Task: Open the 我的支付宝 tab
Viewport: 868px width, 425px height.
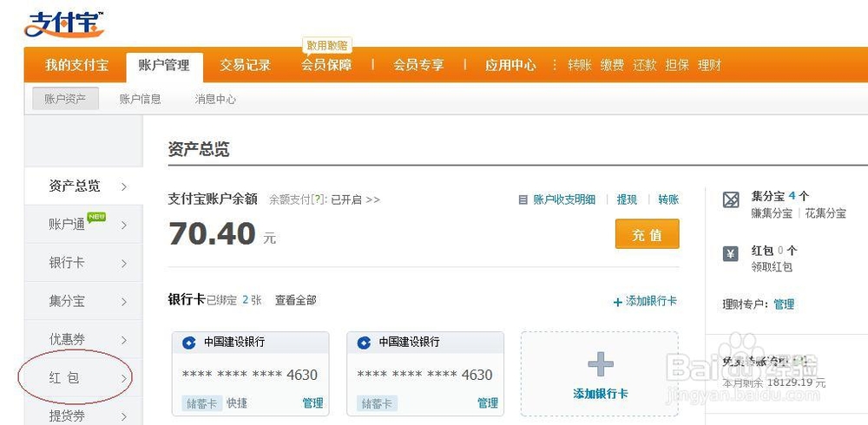Action: point(77,65)
